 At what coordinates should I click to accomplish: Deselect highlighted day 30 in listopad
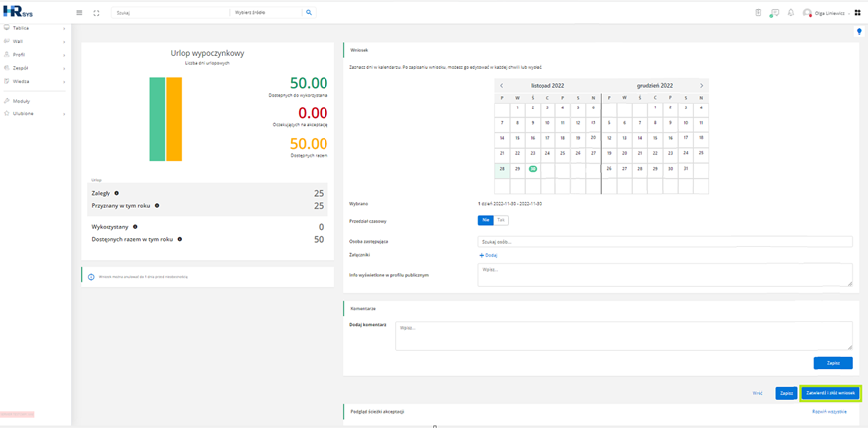pyautogui.click(x=533, y=169)
